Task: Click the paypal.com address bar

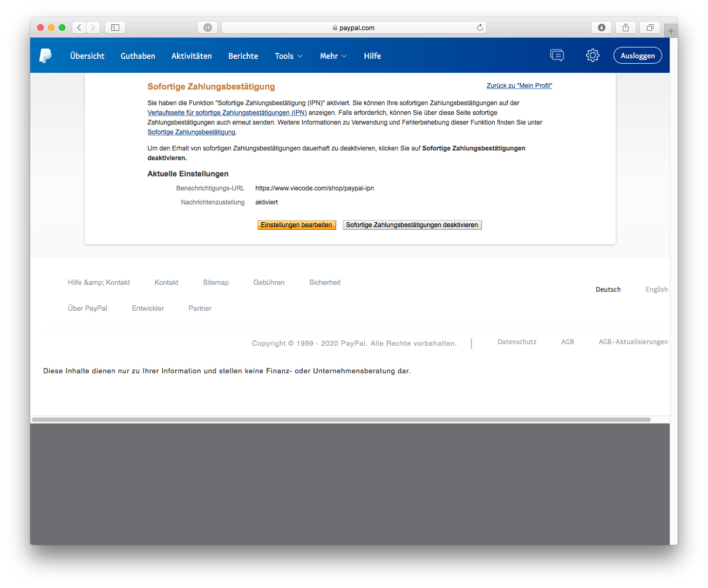Action: (x=353, y=28)
